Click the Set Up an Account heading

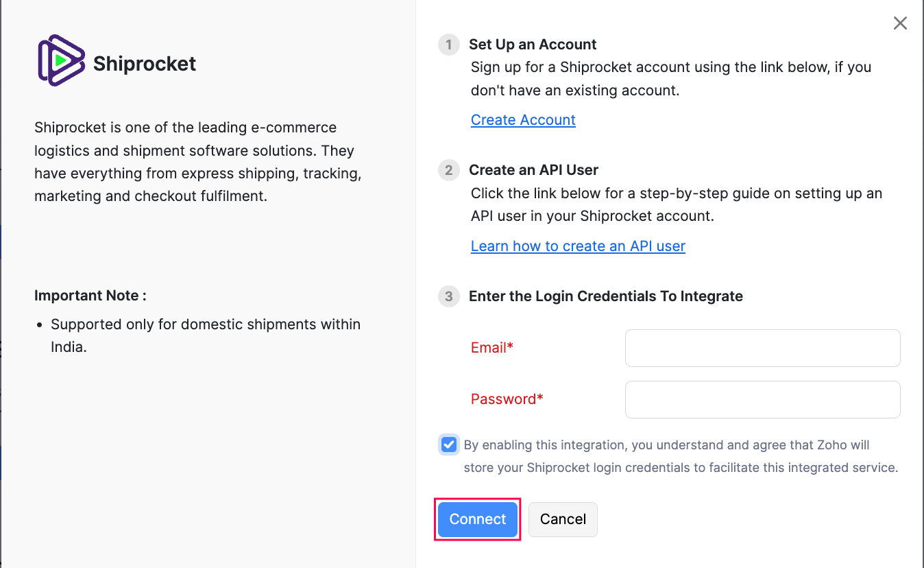tap(533, 45)
